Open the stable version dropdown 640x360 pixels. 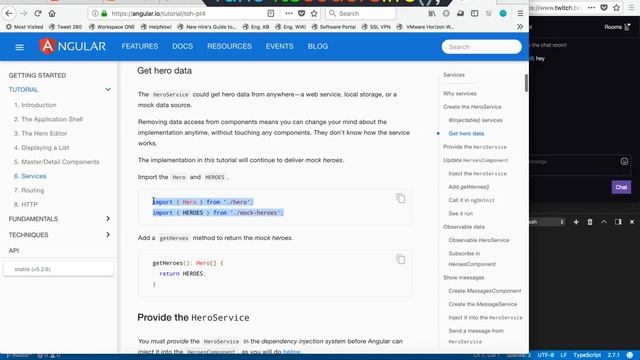[x=59, y=269]
